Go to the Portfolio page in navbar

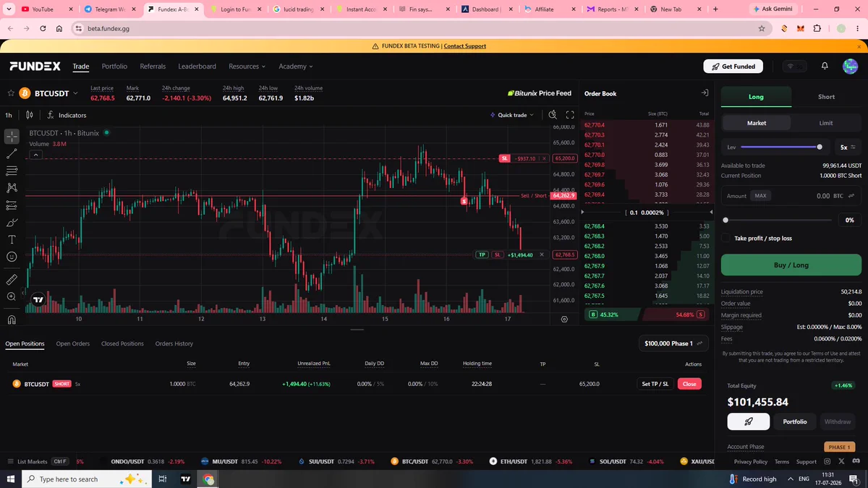click(x=114, y=67)
